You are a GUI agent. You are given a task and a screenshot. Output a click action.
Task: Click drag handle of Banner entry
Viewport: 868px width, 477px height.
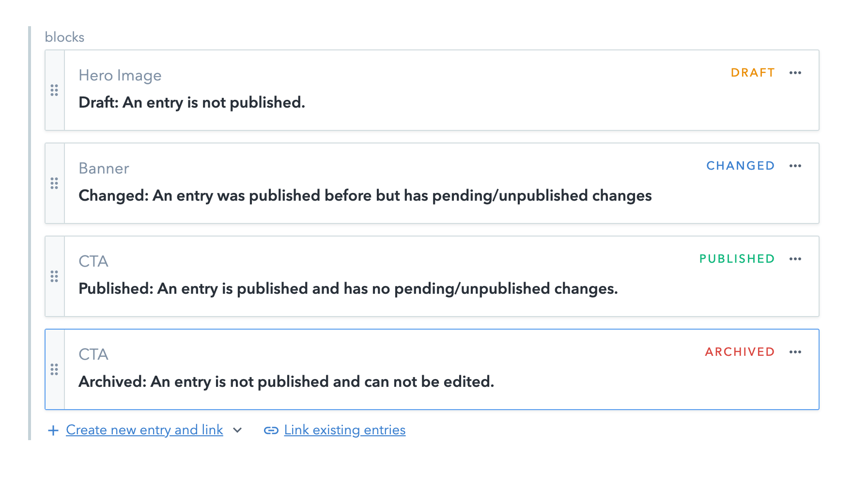(x=54, y=183)
